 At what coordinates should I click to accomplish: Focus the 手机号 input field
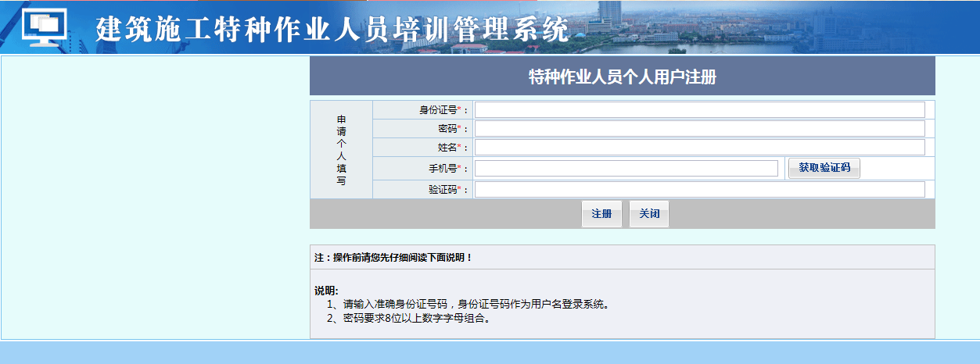[x=626, y=169]
